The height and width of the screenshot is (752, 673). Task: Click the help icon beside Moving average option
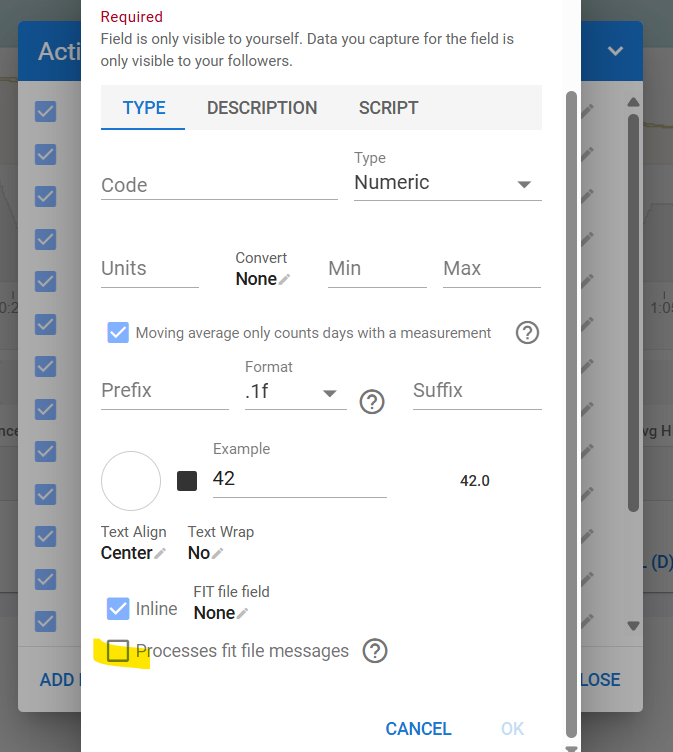[527, 333]
